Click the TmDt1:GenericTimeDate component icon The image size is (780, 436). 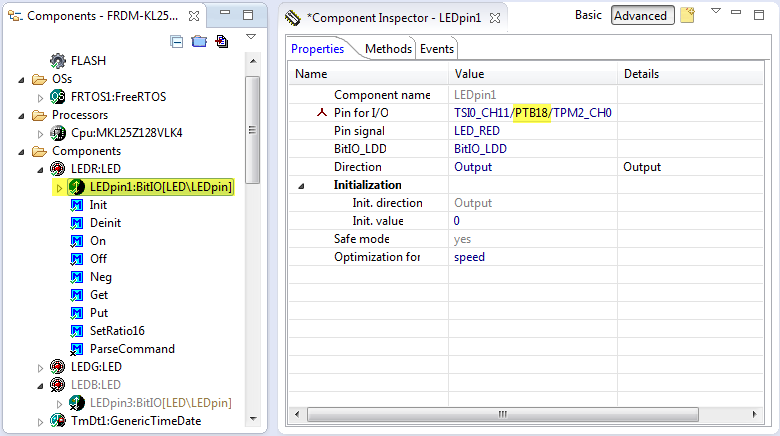click(58, 421)
